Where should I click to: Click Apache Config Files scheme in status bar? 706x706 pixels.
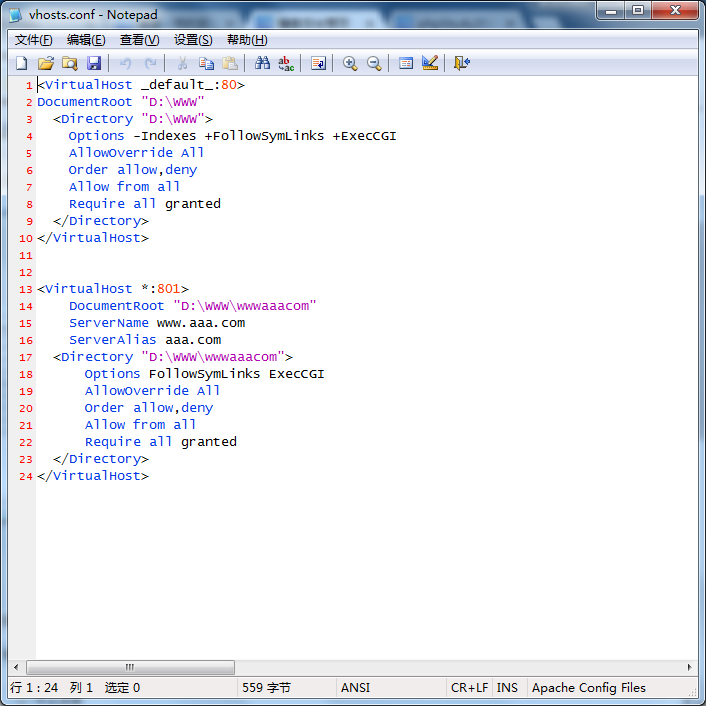click(x=588, y=688)
